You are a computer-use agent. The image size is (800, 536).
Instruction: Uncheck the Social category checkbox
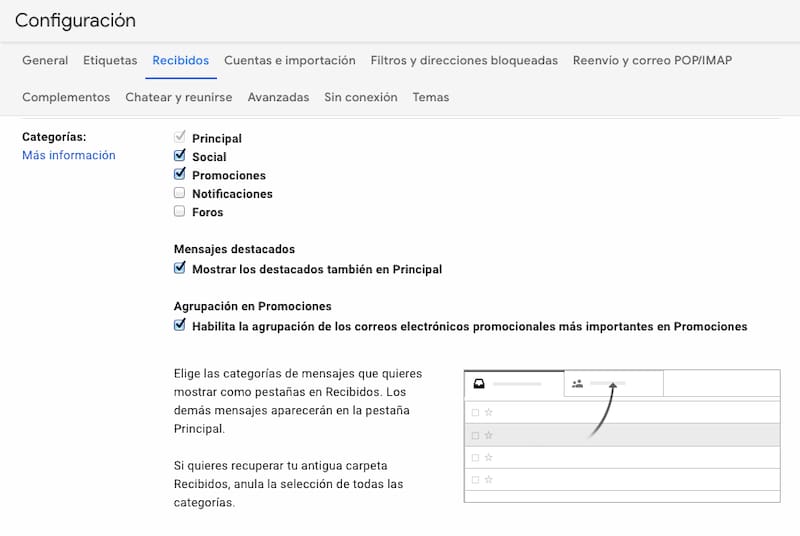180,156
